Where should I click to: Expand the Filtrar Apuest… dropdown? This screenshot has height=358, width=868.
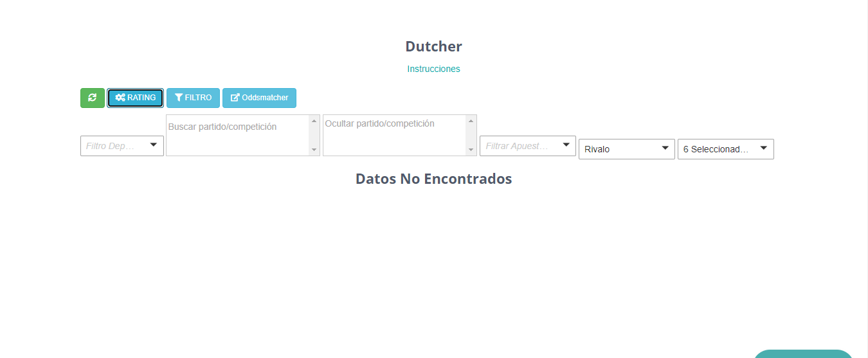[528, 146]
